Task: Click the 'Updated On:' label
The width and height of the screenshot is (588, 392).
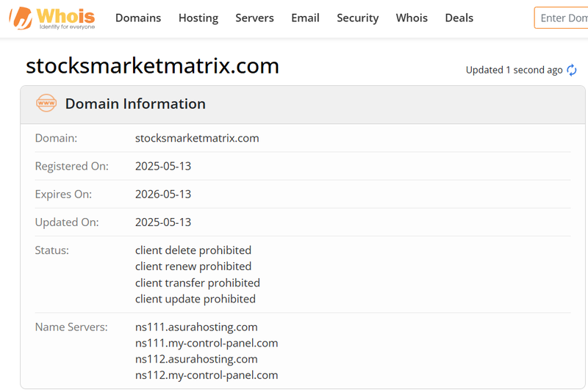Action: tap(67, 222)
